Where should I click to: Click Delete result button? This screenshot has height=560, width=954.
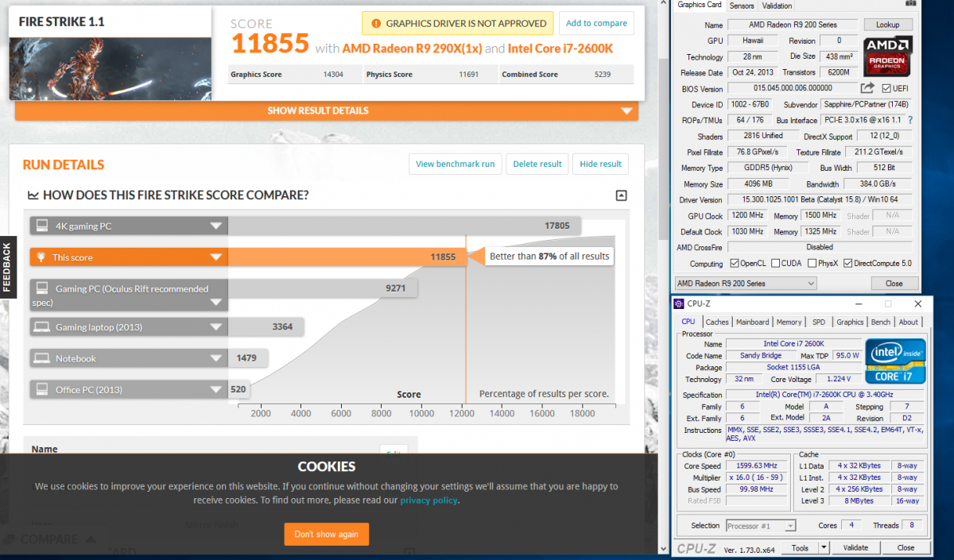pos(537,164)
